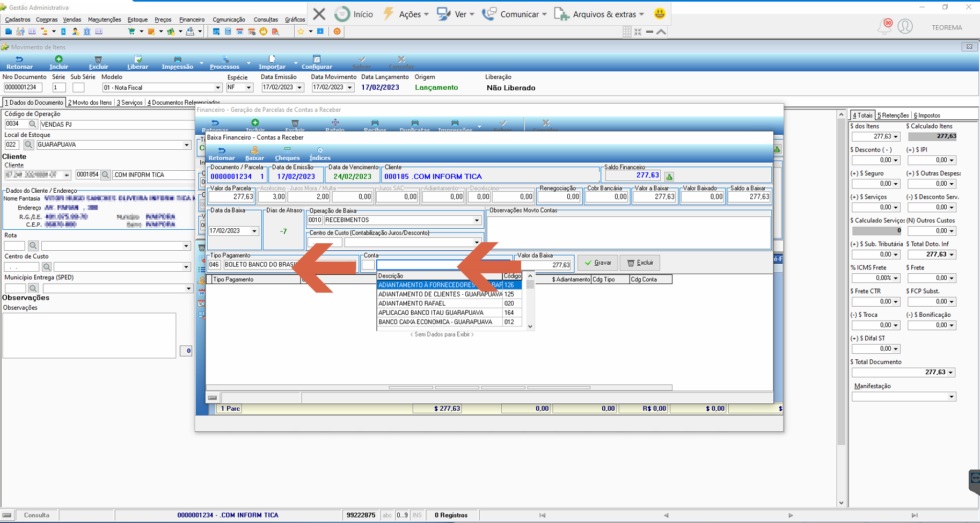
Task: Click the green icon beside Saldo Financeiro
Action: (669, 176)
